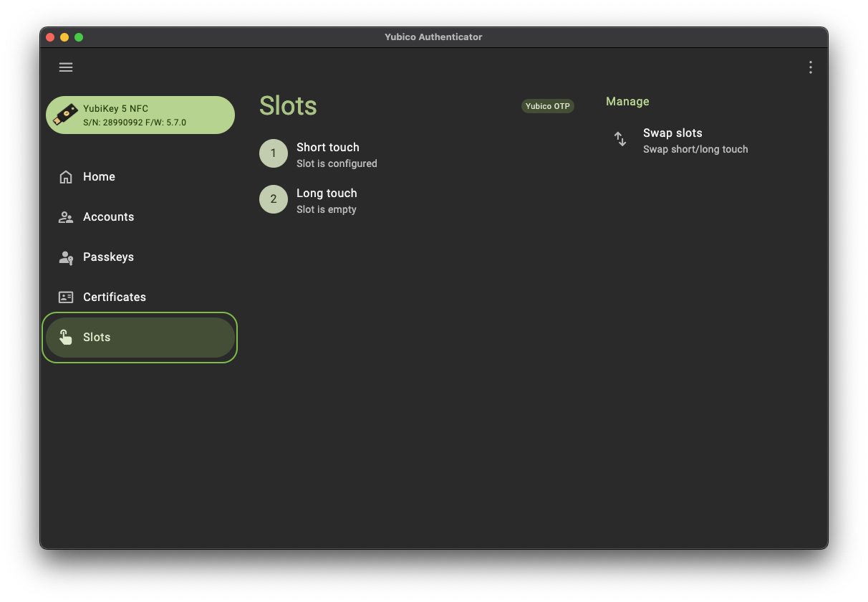The height and width of the screenshot is (602, 868).
Task: Click the slot 2 number circle
Action: 274,199
